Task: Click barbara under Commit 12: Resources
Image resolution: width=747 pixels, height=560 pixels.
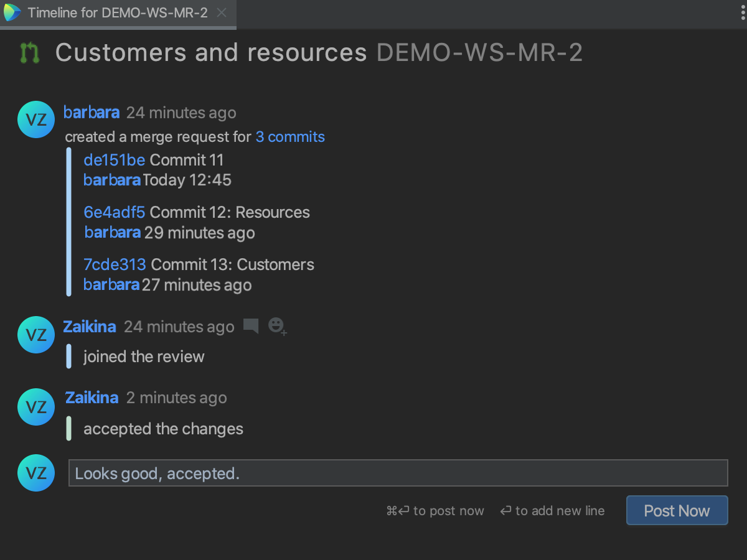Action: coord(113,233)
